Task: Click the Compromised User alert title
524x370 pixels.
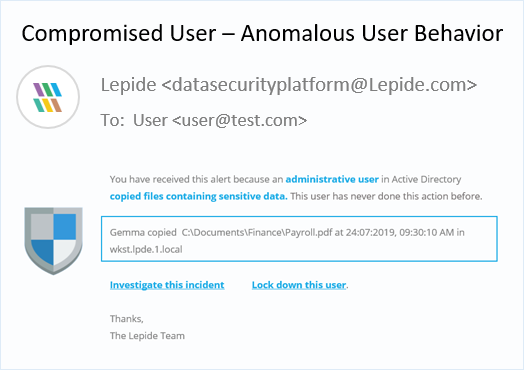Action: 262,33
